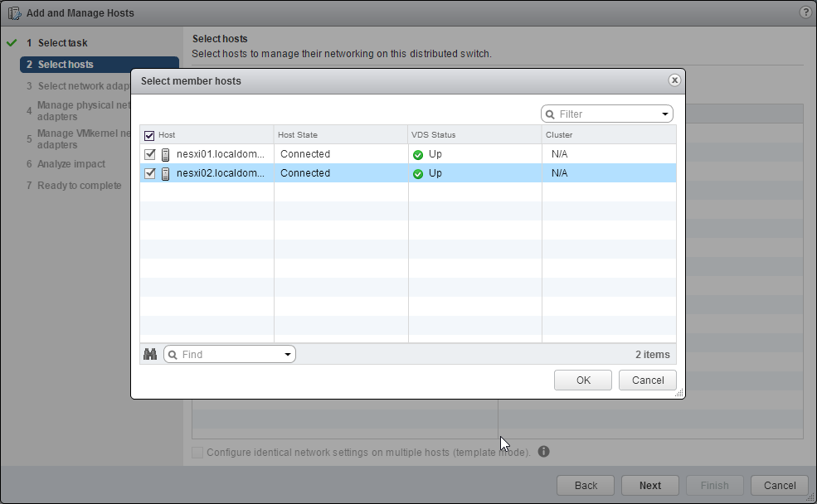Sort by the Host State column header
The image size is (817, 504).
[340, 134]
